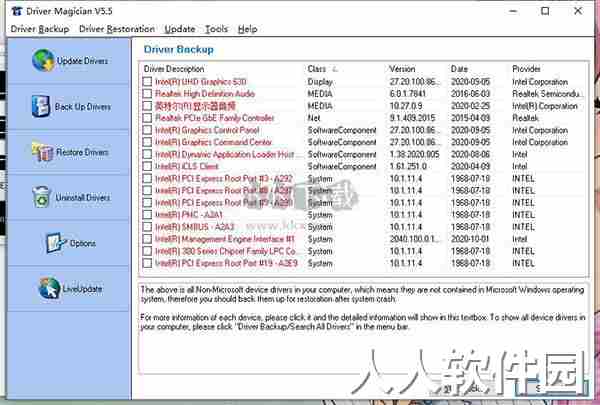This screenshot has width=600, height=405.
Task: Click version 1.61.251.0 cell
Action: coord(408,167)
